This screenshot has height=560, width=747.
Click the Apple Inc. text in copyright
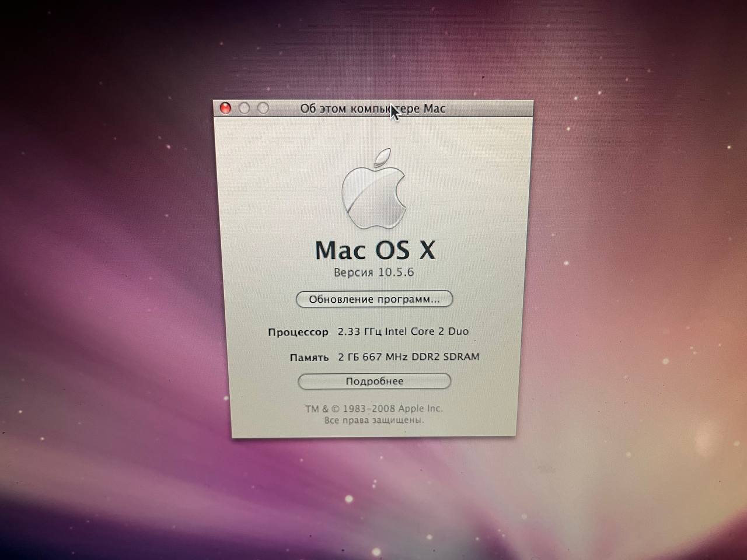(420, 408)
